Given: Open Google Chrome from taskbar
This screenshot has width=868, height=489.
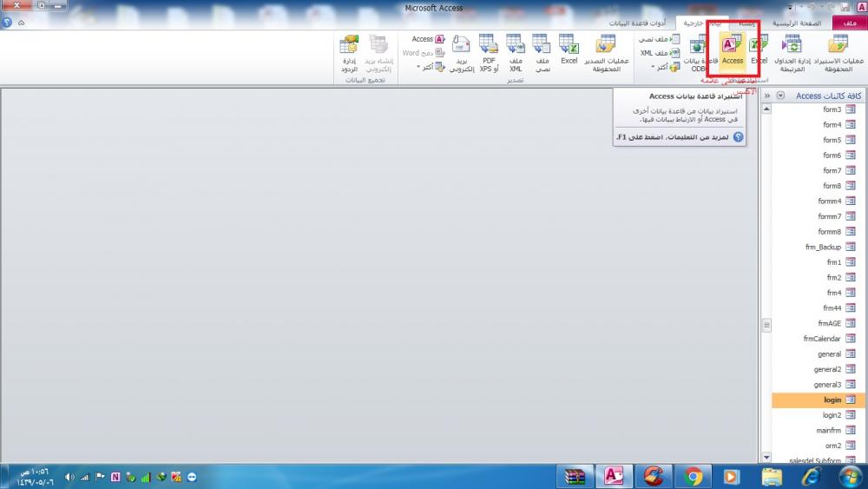Looking at the screenshot, I should 693,476.
